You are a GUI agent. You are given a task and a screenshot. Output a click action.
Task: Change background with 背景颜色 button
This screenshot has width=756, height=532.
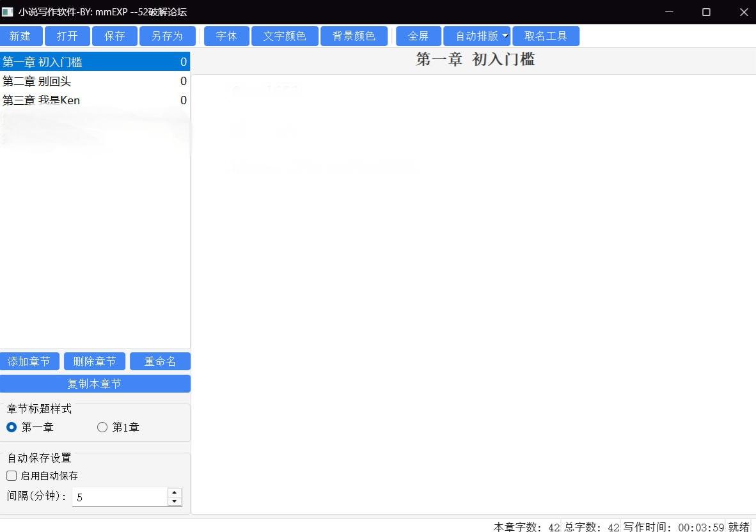354,36
